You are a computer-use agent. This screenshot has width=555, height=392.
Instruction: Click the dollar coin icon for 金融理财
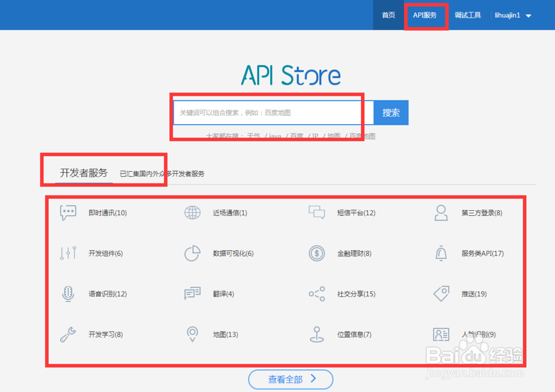(317, 253)
